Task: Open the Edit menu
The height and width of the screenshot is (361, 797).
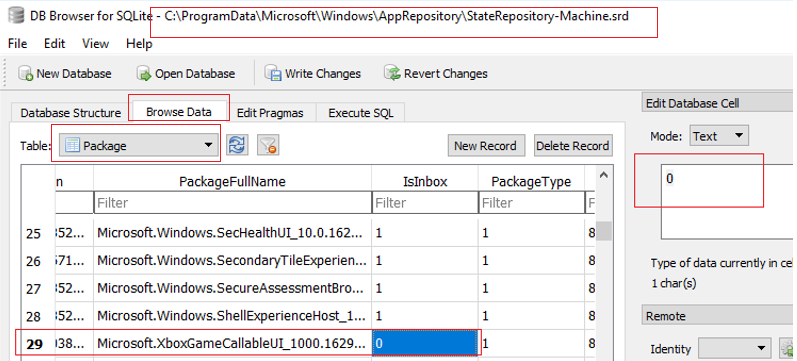Action: (x=54, y=44)
